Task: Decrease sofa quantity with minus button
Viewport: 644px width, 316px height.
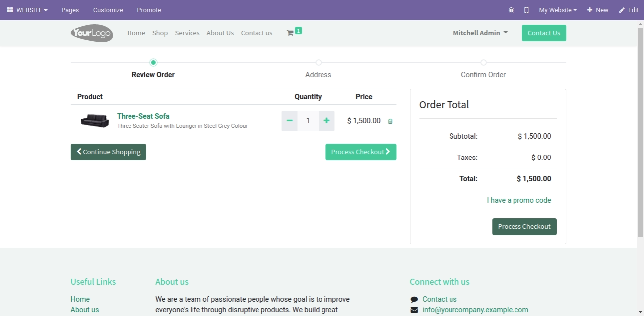Action: (290, 121)
